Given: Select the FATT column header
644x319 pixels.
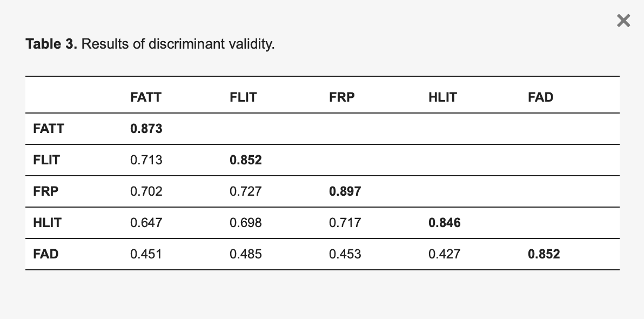Looking at the screenshot, I should [x=145, y=97].
